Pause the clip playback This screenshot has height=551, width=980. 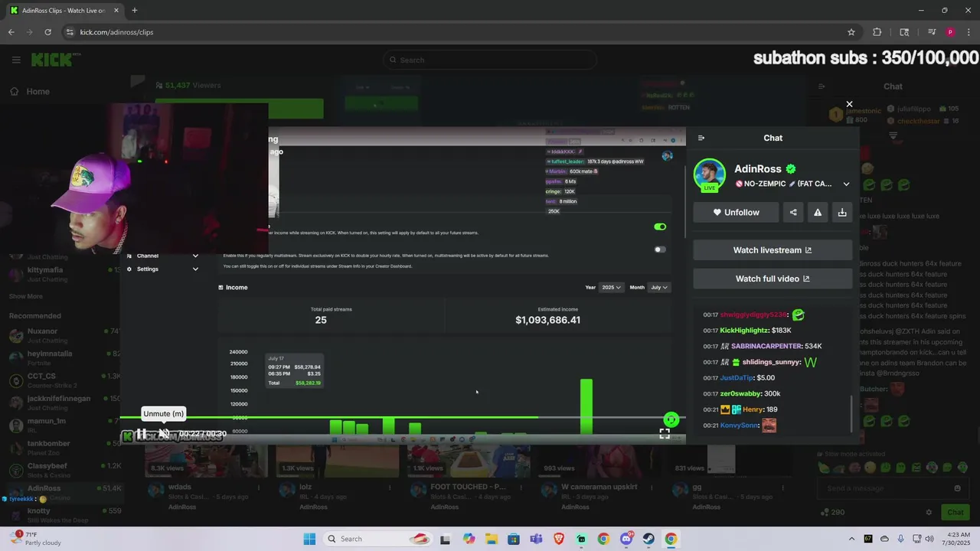point(142,434)
